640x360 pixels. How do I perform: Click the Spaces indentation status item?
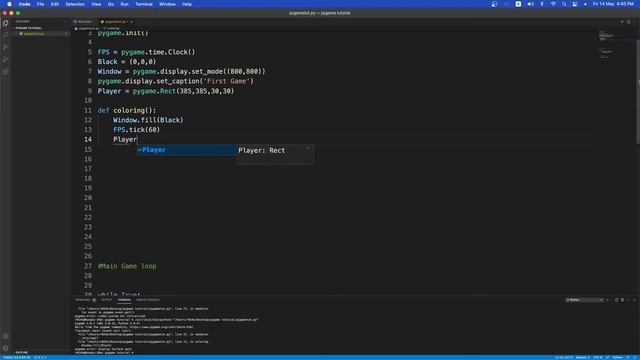tap(582, 358)
